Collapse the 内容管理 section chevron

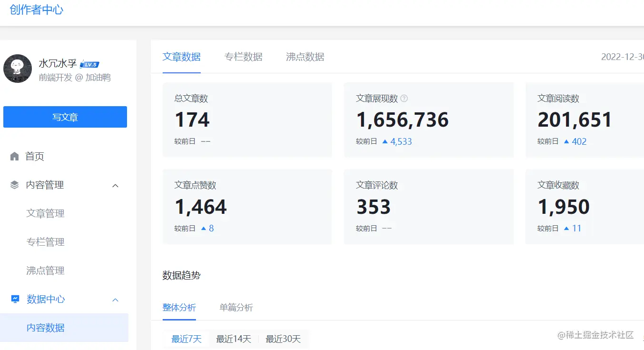click(115, 185)
